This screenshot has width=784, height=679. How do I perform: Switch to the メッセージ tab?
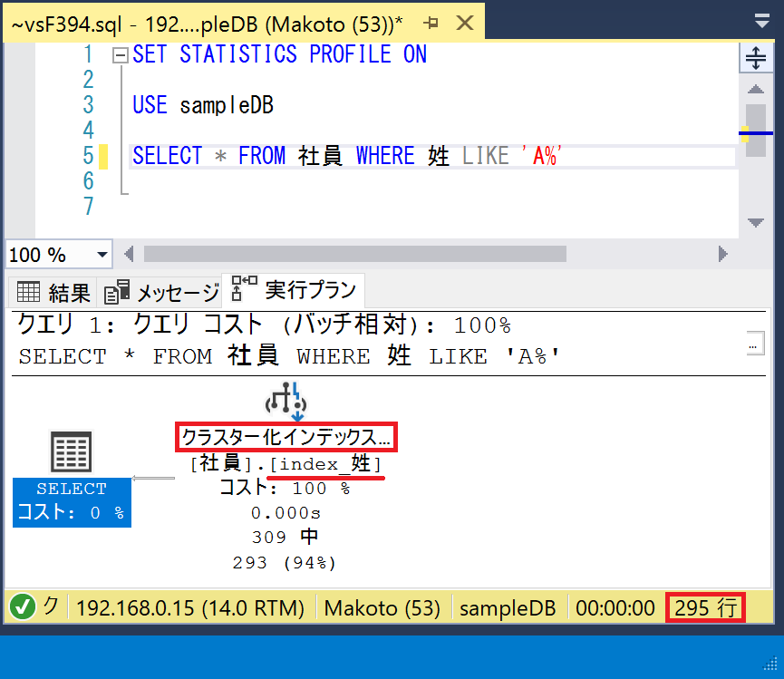pos(161,292)
